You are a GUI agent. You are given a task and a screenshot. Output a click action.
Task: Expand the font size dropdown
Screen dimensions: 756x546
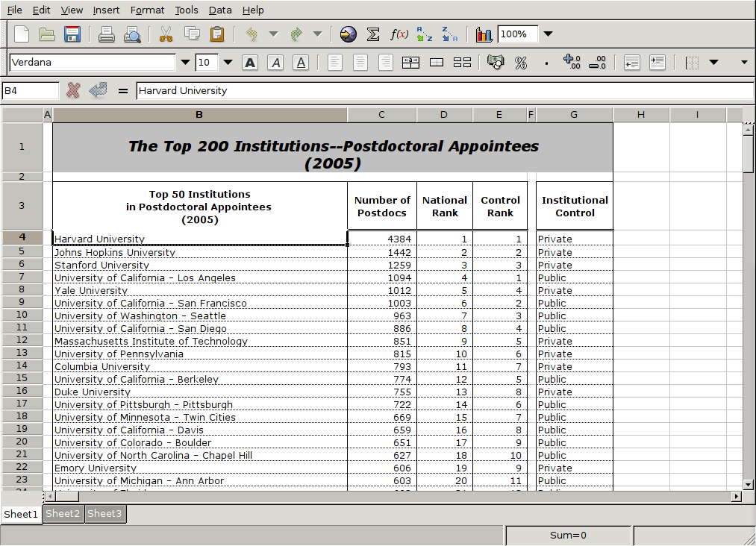(x=228, y=62)
